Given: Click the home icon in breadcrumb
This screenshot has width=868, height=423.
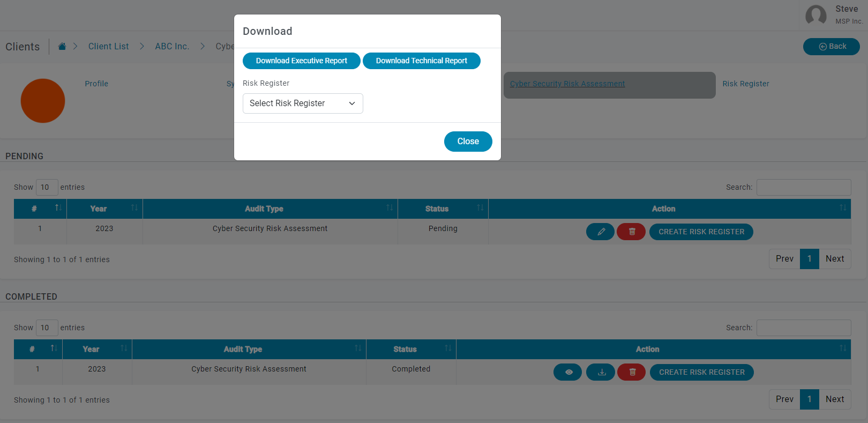Looking at the screenshot, I should coord(62,47).
